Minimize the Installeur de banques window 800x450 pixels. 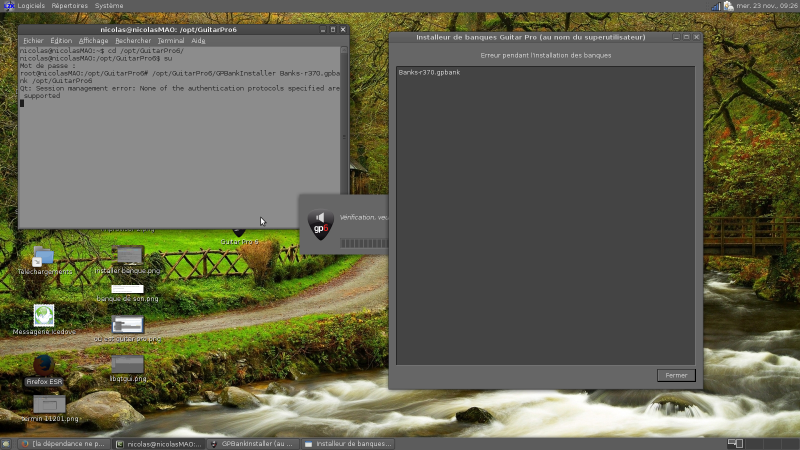coord(676,37)
